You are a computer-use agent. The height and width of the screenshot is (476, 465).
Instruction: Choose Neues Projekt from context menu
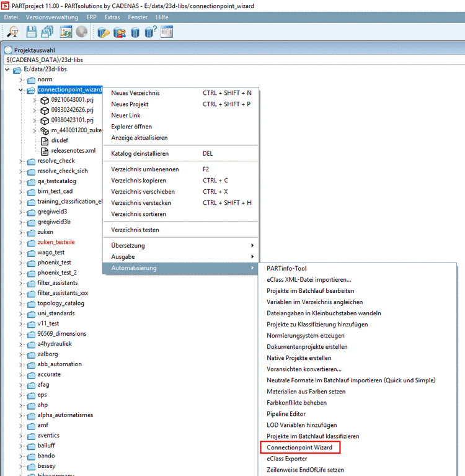point(181,104)
